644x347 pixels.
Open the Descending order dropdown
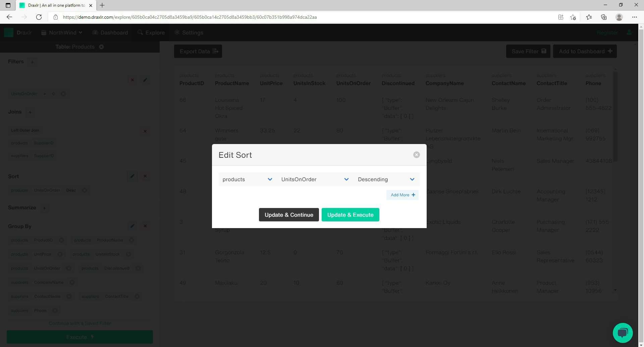386,179
